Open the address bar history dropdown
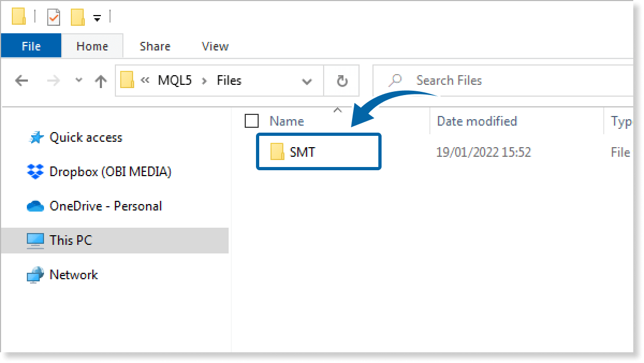This screenshot has width=644, height=363. [307, 82]
